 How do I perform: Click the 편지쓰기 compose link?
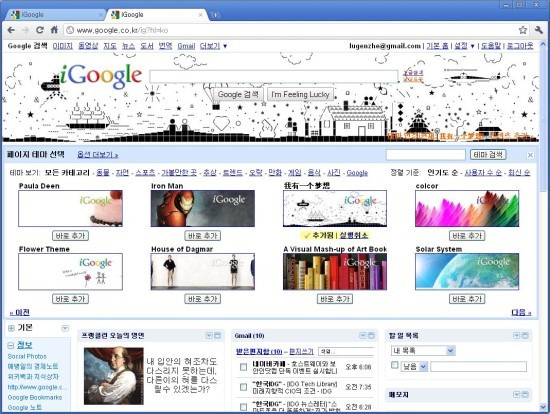tap(301, 351)
